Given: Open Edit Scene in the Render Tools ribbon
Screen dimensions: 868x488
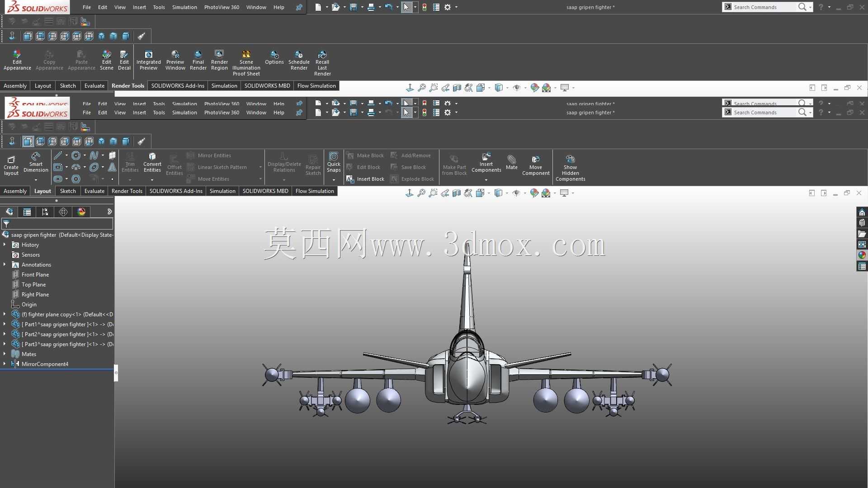Looking at the screenshot, I should click(x=106, y=61).
